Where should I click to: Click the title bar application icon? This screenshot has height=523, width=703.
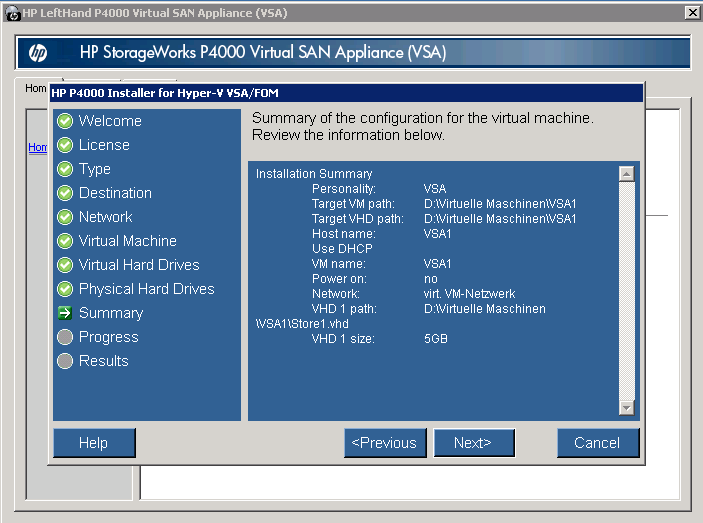(13, 13)
